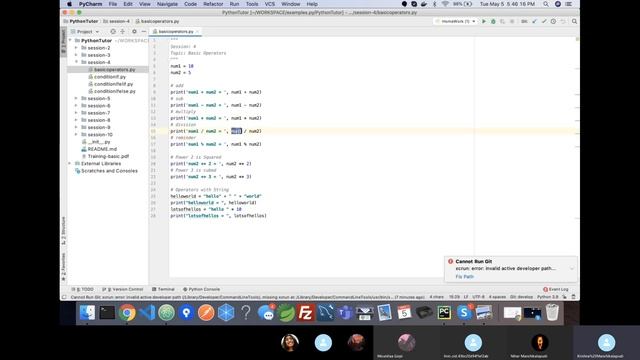Open FileZilla from the Dock
The image size is (640, 360).
tap(305, 313)
